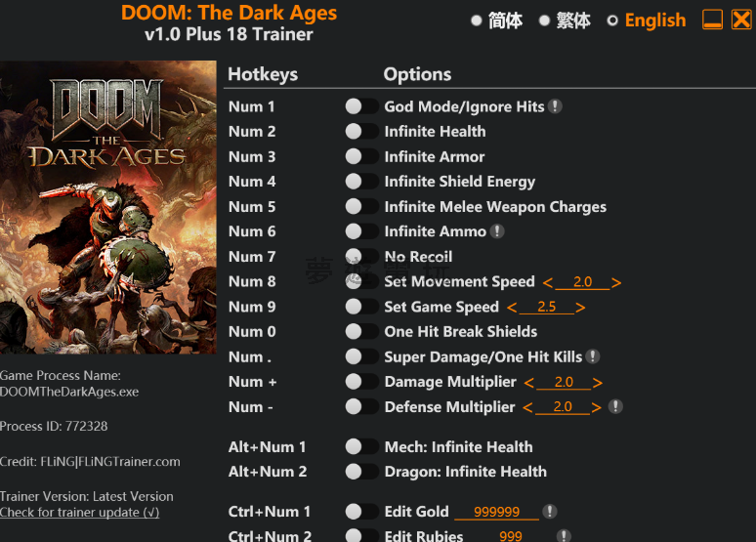This screenshot has height=542, width=756.
Task: Enable Defense Multiplier toggle
Action: point(361,406)
